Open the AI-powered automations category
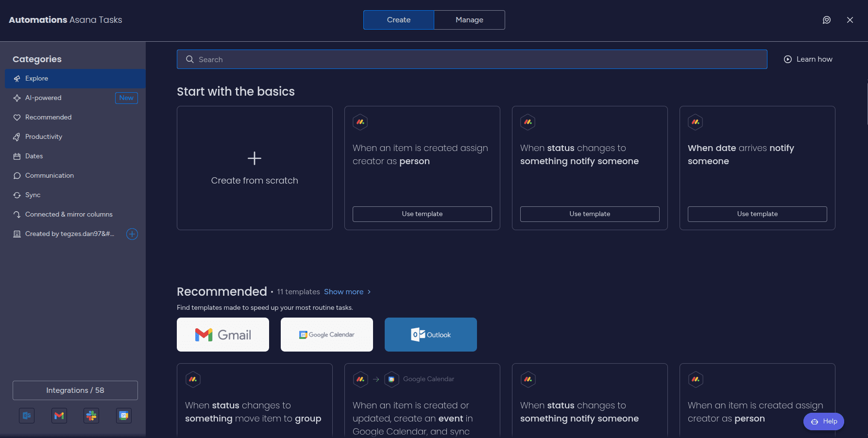 (43, 98)
